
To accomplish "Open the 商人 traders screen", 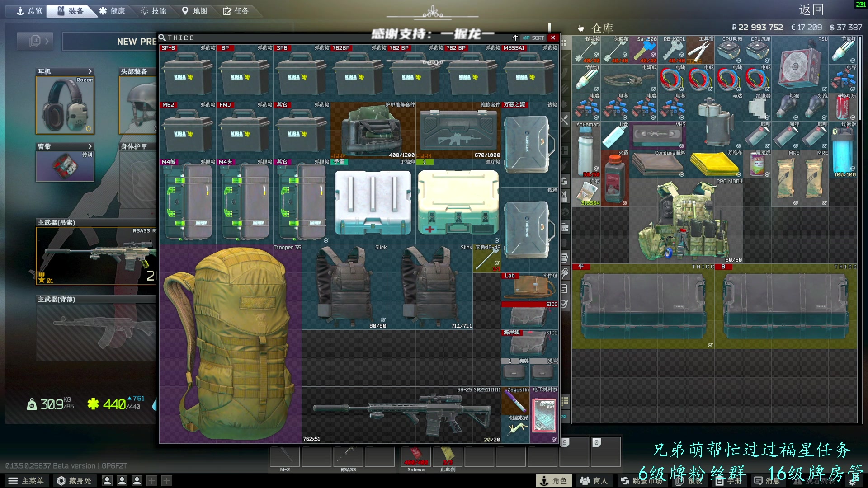I will 594,481.
